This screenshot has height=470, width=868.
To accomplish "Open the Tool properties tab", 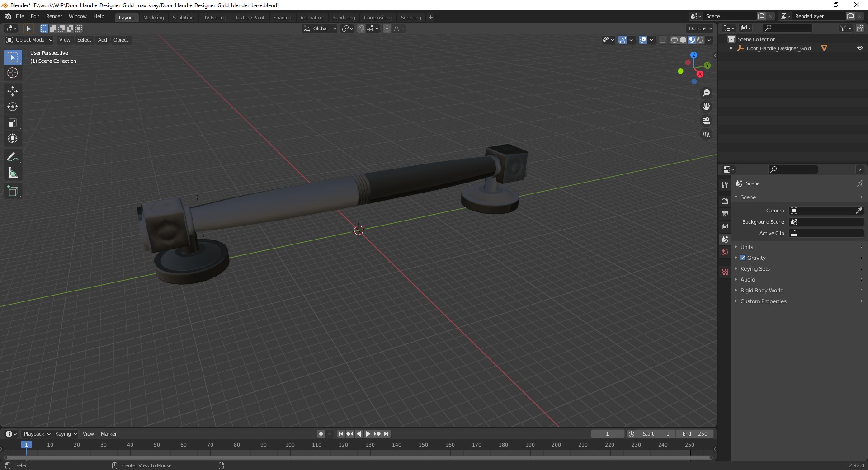I will click(725, 185).
